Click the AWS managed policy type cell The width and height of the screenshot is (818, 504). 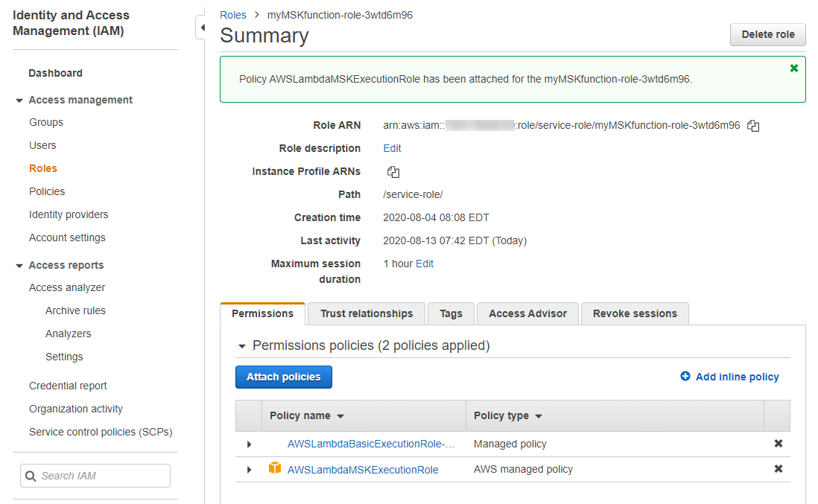(x=523, y=470)
